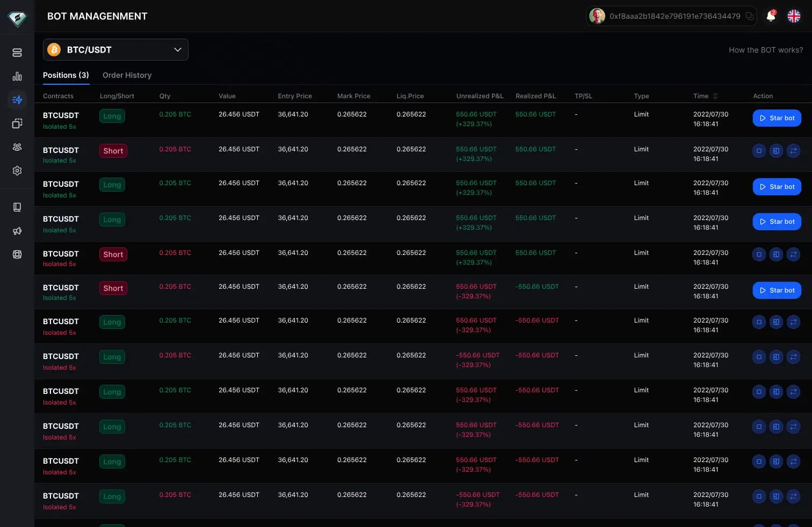Sort the table by the Time column
812x527 pixels.
(x=714, y=96)
